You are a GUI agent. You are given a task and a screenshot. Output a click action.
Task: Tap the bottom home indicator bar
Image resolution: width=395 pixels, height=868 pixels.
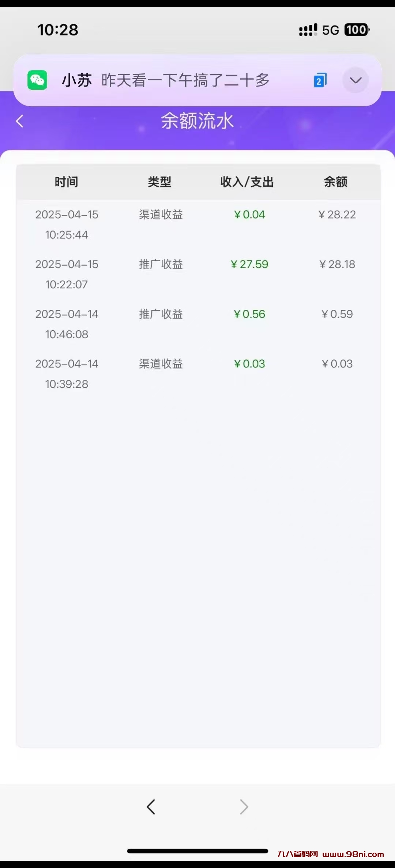197,851
